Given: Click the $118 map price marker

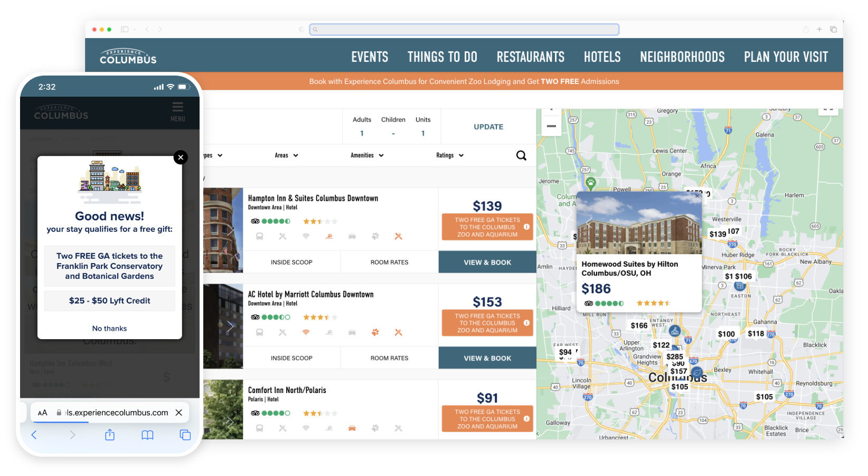Looking at the screenshot, I should click(x=756, y=333).
